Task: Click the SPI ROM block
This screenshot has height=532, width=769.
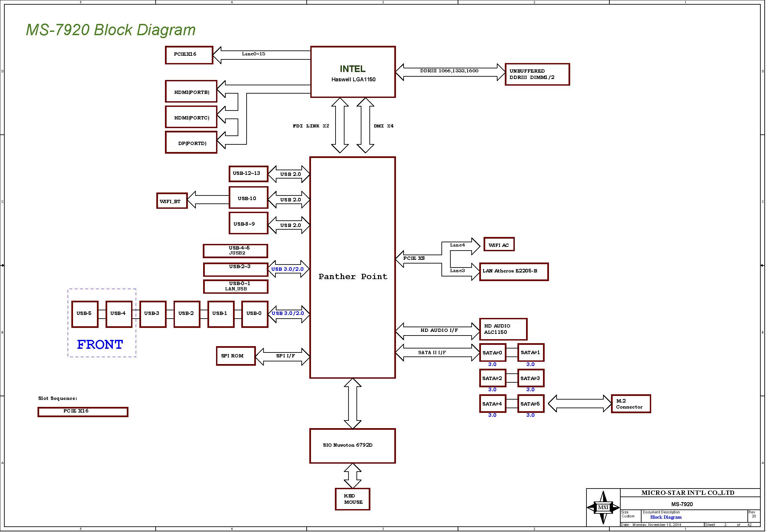Action: tap(236, 356)
